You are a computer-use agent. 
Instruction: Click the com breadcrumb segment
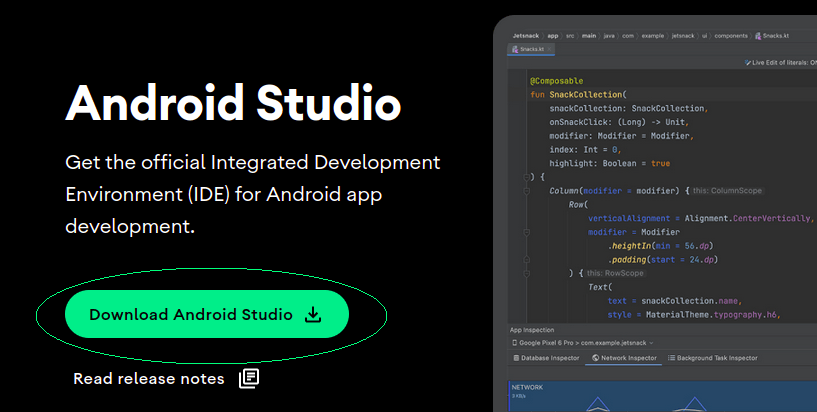(628, 36)
